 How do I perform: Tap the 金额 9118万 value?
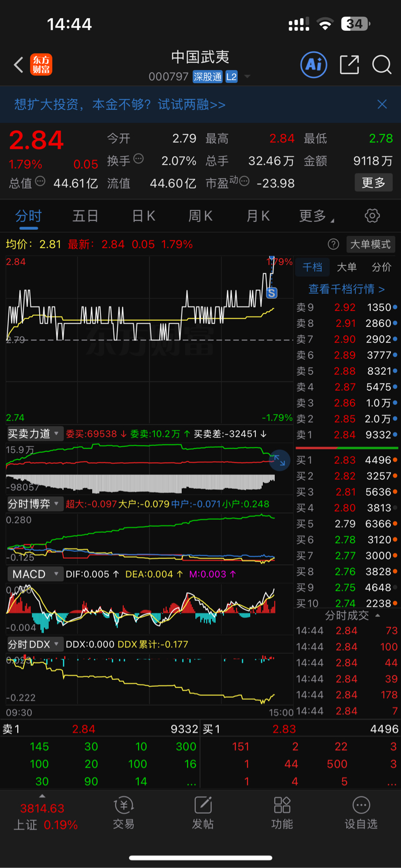click(348, 161)
